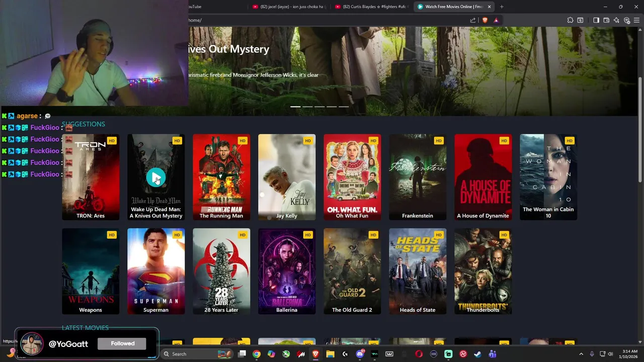The image size is (644, 362).
Task: Open the Frankenstein movie poster
Action: click(418, 177)
